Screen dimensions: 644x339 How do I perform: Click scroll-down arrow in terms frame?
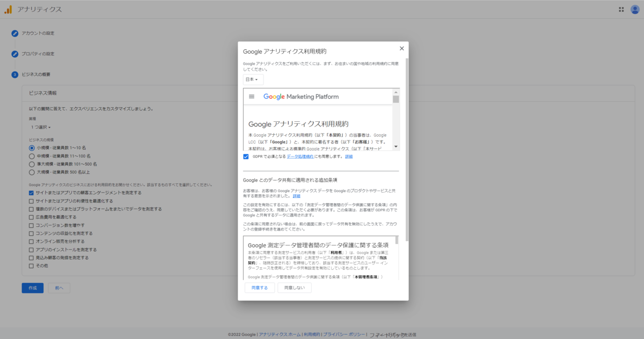(x=396, y=146)
